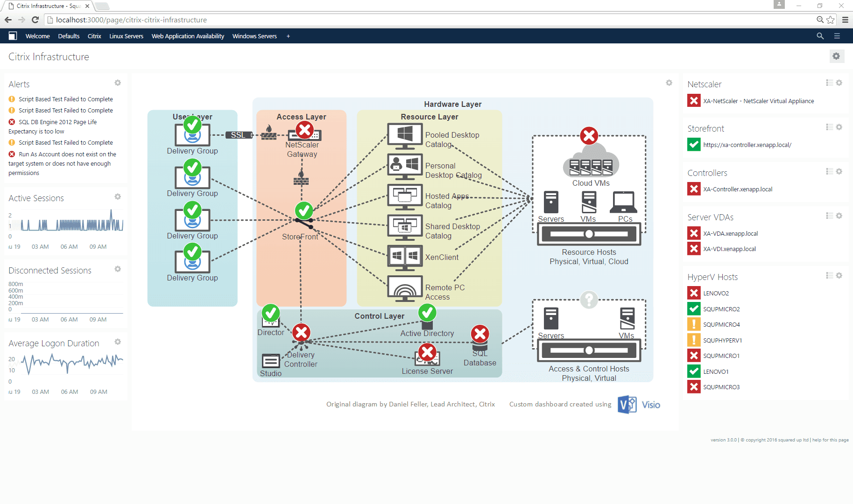Toggle list view icon on Server VDAs tile
Viewport: 853px width, 504px height.
pos(829,216)
